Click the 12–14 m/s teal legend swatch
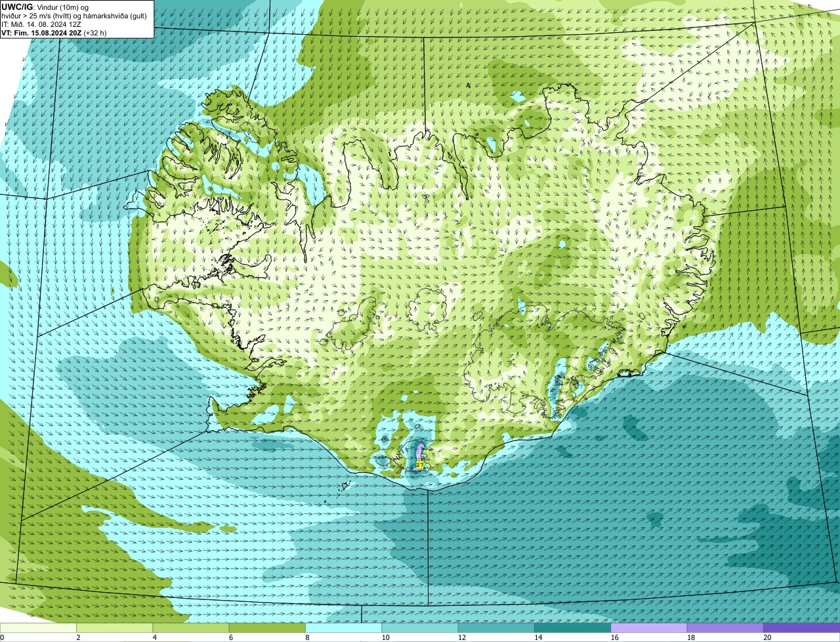Screen dimensions: 840x642 point(497,628)
